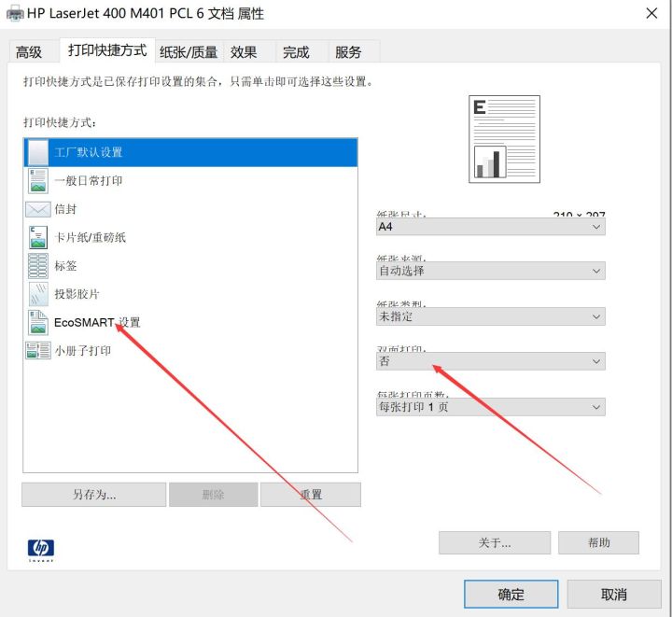Open the 每张打印 1 页 dropdown
This screenshot has width=672, height=617.
coord(490,407)
